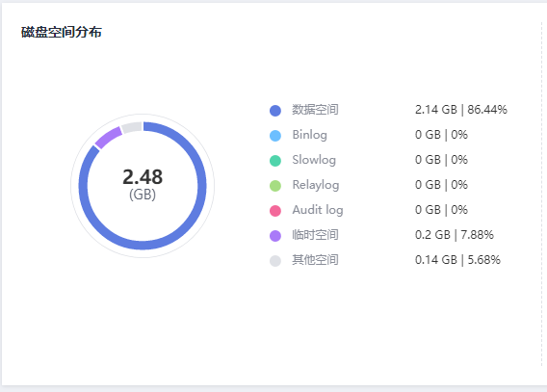The height and width of the screenshot is (392, 547).
Task: Click the blue 数据空间 legend dot
Action: [275, 111]
